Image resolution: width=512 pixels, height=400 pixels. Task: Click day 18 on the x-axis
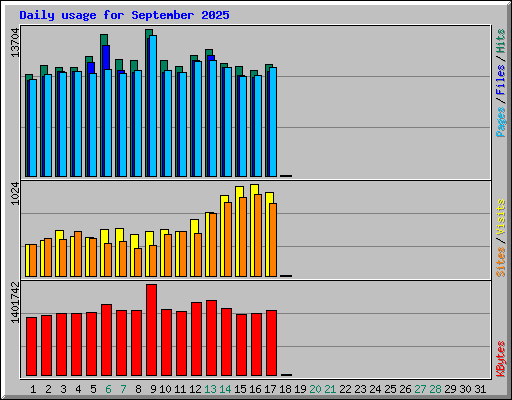(x=285, y=389)
